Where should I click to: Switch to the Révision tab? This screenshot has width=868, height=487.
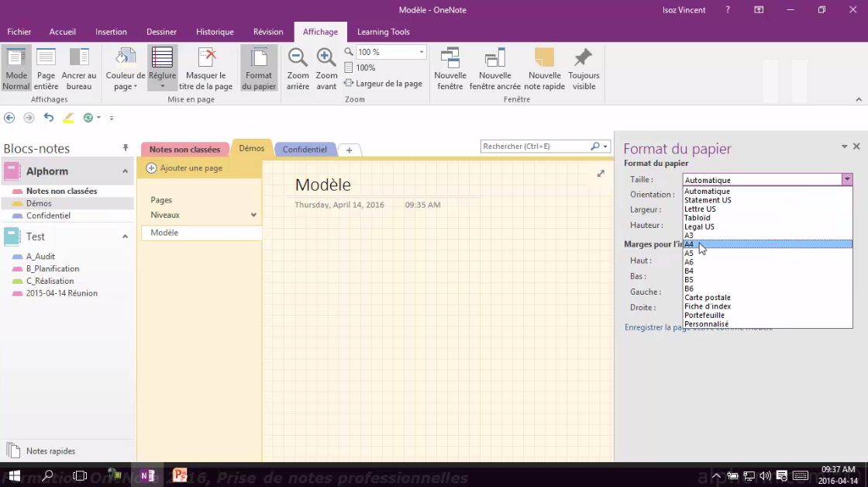point(268,32)
